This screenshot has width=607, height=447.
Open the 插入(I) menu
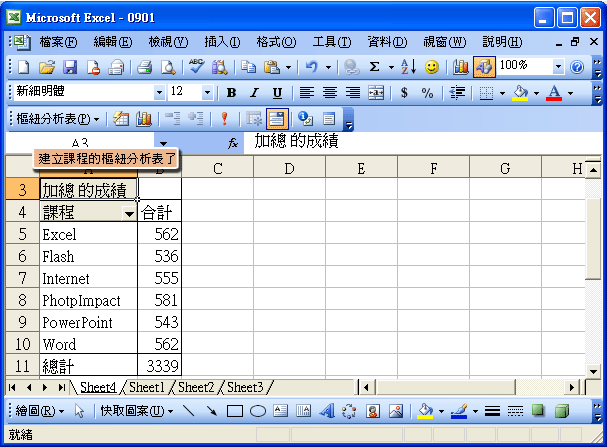coord(222,42)
